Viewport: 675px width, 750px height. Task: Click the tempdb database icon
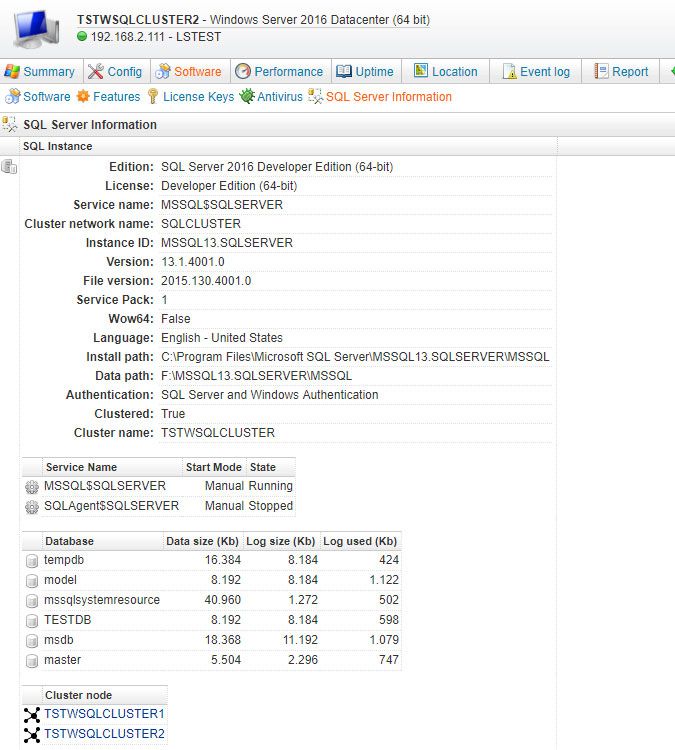pyautogui.click(x=32, y=561)
